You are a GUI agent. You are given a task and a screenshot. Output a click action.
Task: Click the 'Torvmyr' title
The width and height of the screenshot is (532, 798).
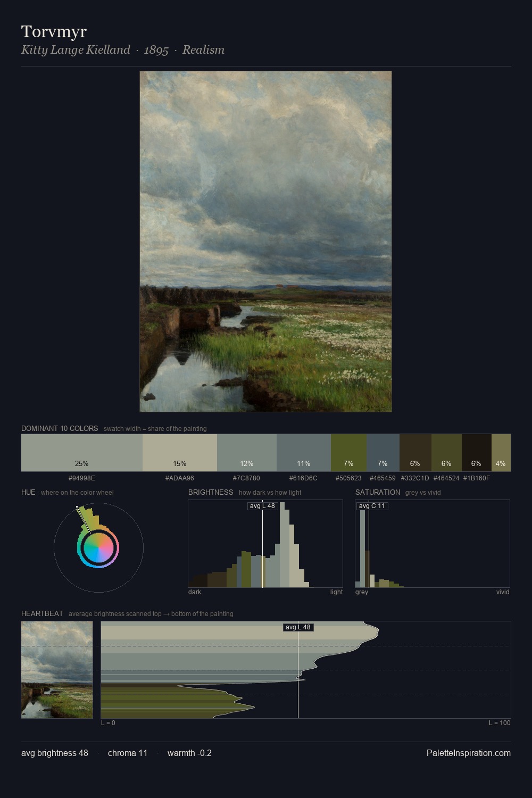pyautogui.click(x=54, y=31)
